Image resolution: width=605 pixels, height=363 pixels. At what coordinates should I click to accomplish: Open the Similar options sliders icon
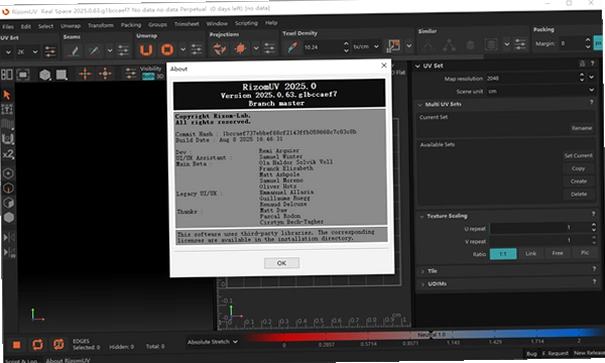tap(521, 44)
